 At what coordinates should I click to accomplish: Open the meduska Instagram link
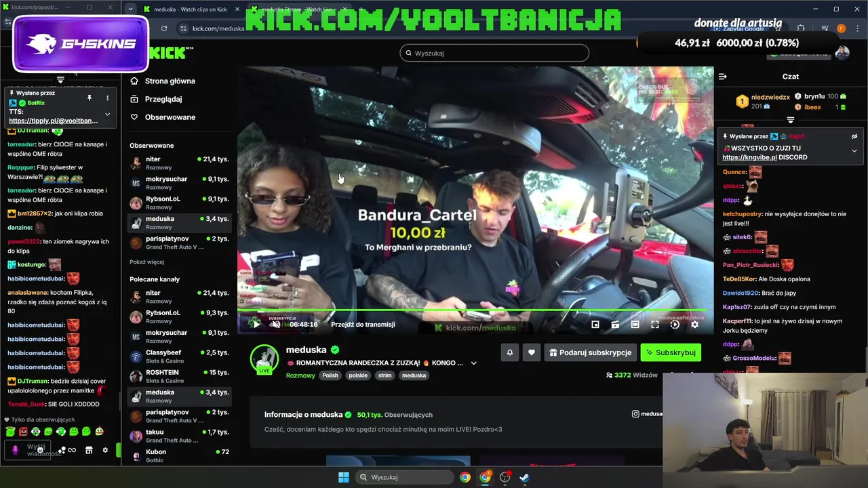click(648, 413)
